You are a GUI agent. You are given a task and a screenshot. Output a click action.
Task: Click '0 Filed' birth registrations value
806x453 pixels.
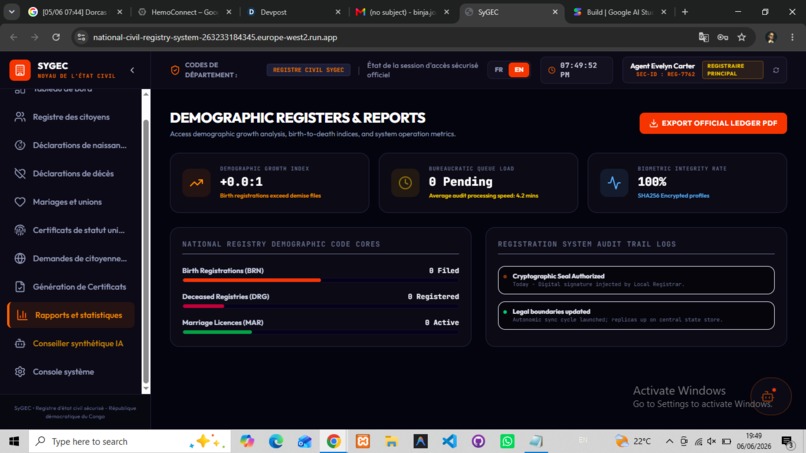(x=444, y=270)
